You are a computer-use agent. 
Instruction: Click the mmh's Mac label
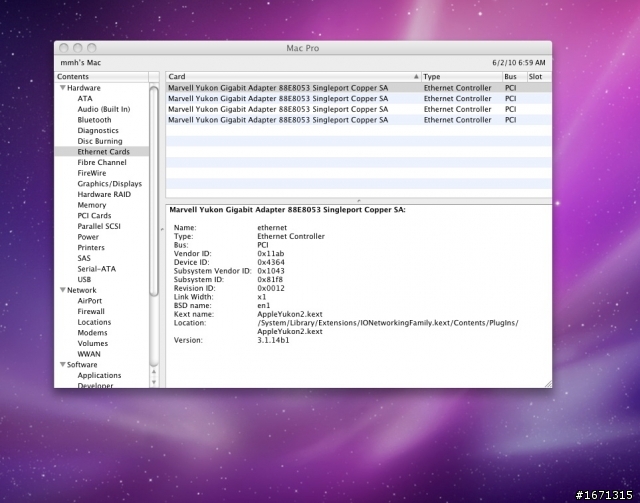(x=81, y=62)
